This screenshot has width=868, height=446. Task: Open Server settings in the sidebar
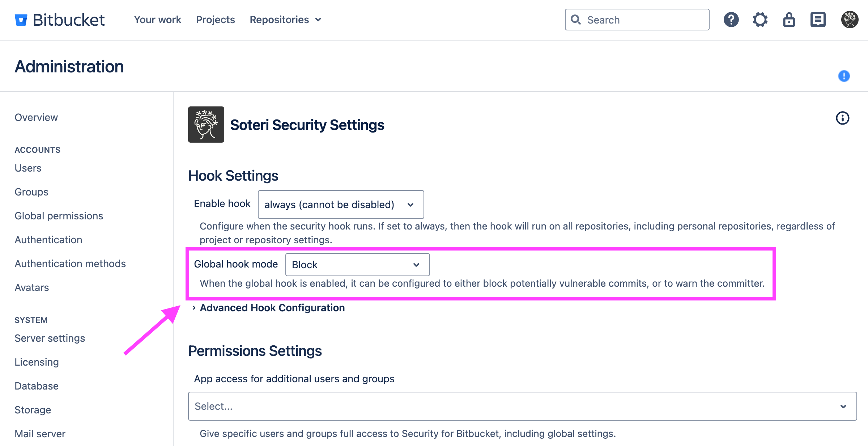[x=50, y=338]
